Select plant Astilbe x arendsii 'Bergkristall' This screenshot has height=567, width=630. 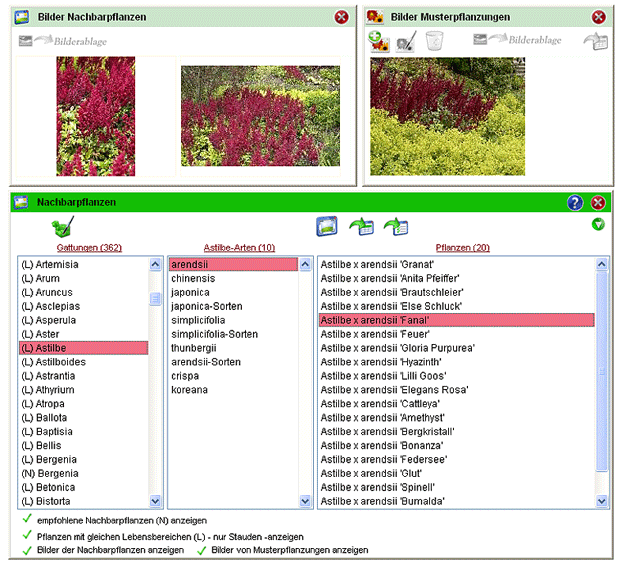pos(456,432)
